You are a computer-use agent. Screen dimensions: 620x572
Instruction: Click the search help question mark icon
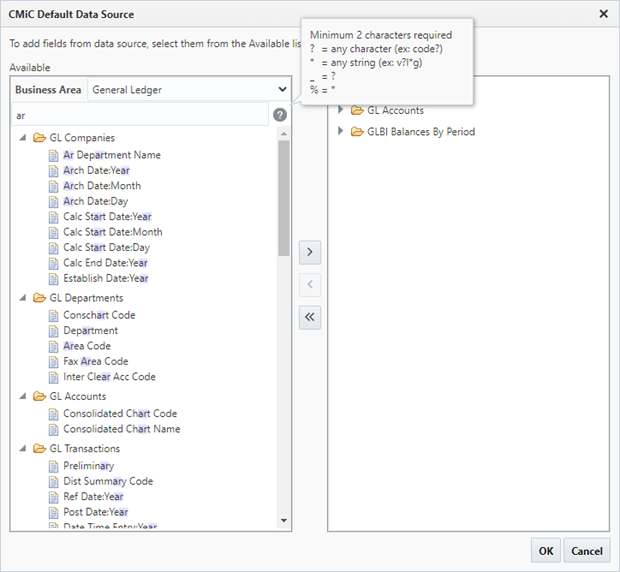[280, 115]
